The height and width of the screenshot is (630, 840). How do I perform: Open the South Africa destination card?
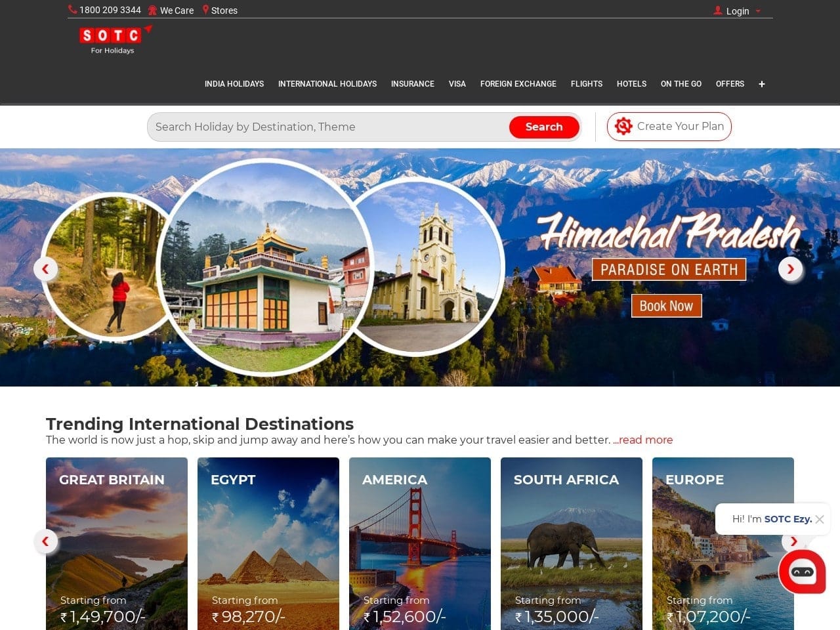572,543
